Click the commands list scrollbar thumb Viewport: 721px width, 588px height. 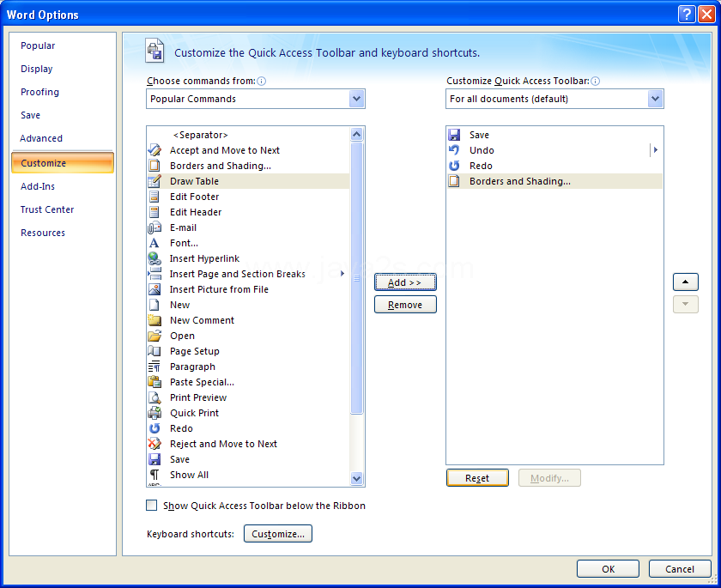tap(356, 278)
